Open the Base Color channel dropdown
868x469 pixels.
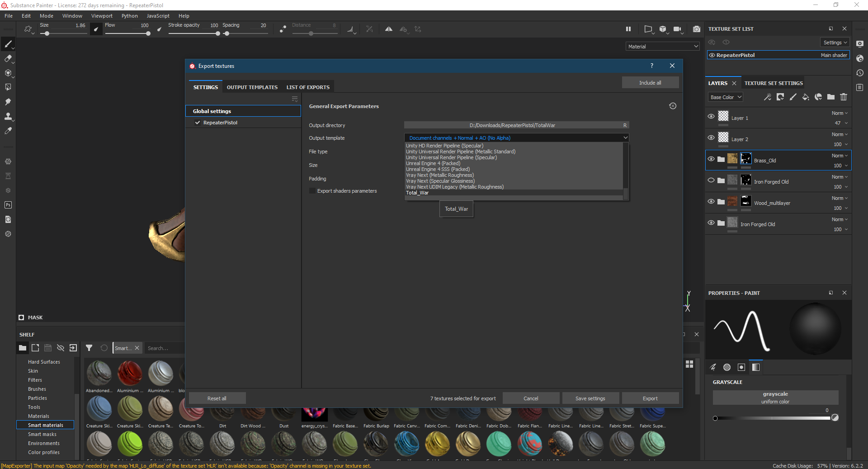[726, 97]
